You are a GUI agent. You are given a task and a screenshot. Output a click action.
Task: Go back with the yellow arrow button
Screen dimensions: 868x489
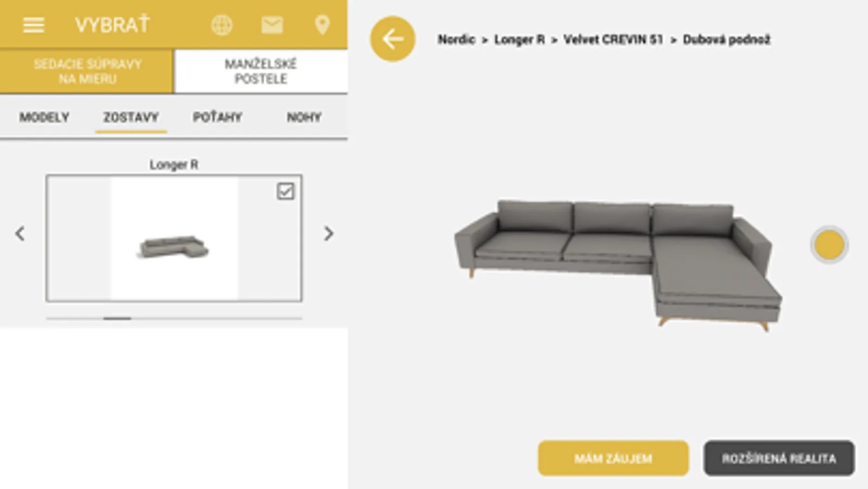tap(392, 39)
